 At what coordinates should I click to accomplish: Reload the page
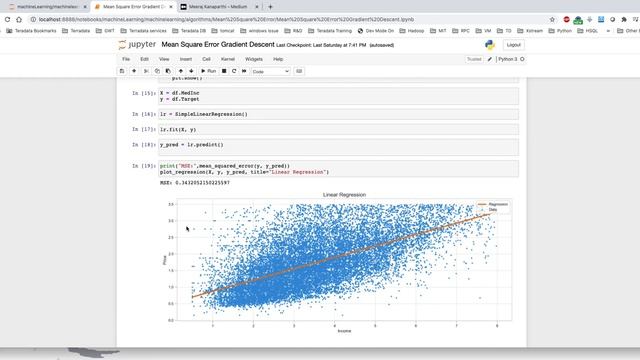click(7, 19)
